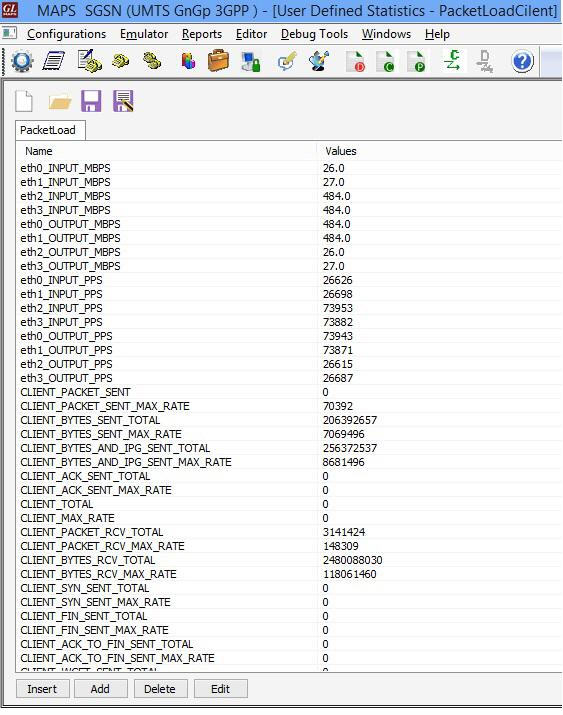Click Save As floppy with pencil icon
Screen dimensions: 563x715
coord(123,101)
